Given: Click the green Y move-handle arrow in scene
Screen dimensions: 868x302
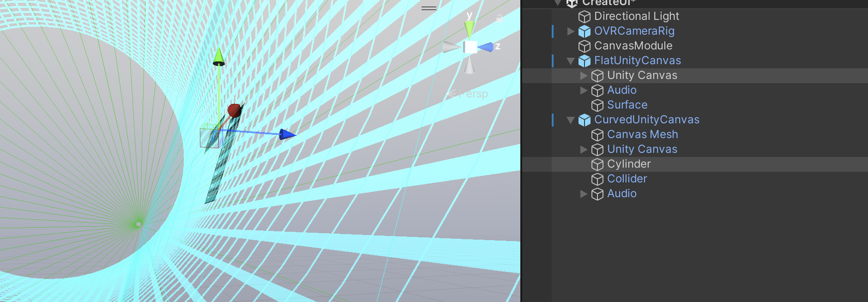Looking at the screenshot, I should point(218,57).
